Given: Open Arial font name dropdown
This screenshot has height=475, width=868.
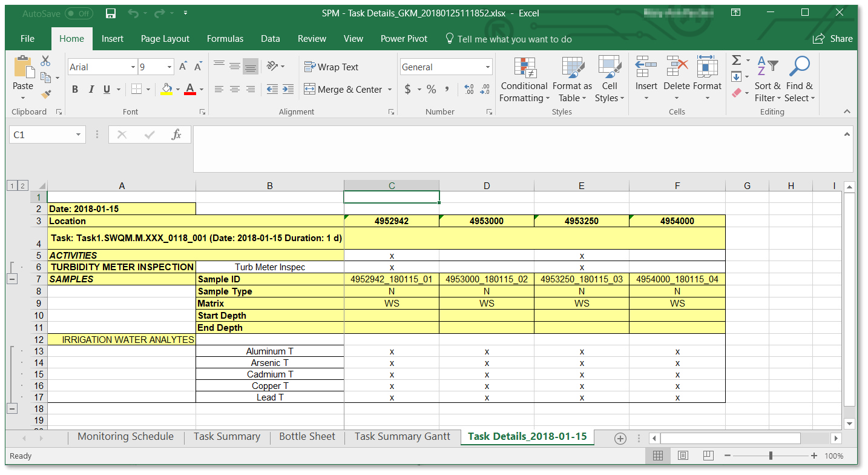Looking at the screenshot, I should tap(133, 67).
